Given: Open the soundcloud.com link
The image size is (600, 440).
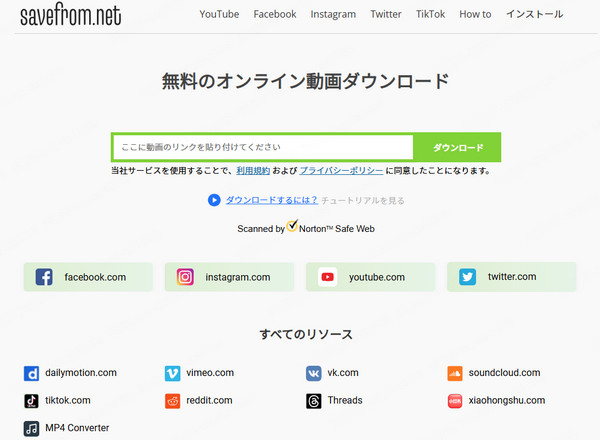Looking at the screenshot, I should (x=504, y=373).
